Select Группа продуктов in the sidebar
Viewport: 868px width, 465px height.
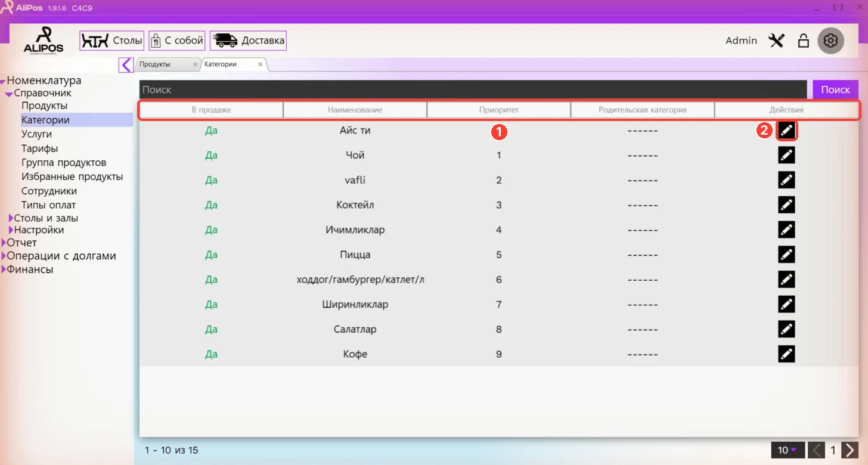click(64, 163)
